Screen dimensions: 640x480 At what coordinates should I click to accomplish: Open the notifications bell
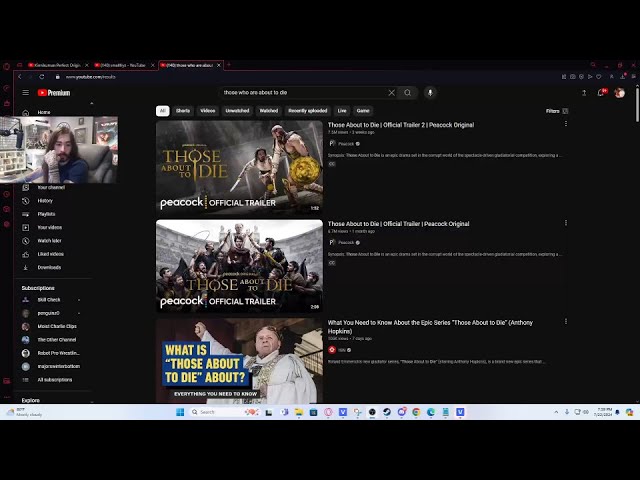[x=601, y=93]
